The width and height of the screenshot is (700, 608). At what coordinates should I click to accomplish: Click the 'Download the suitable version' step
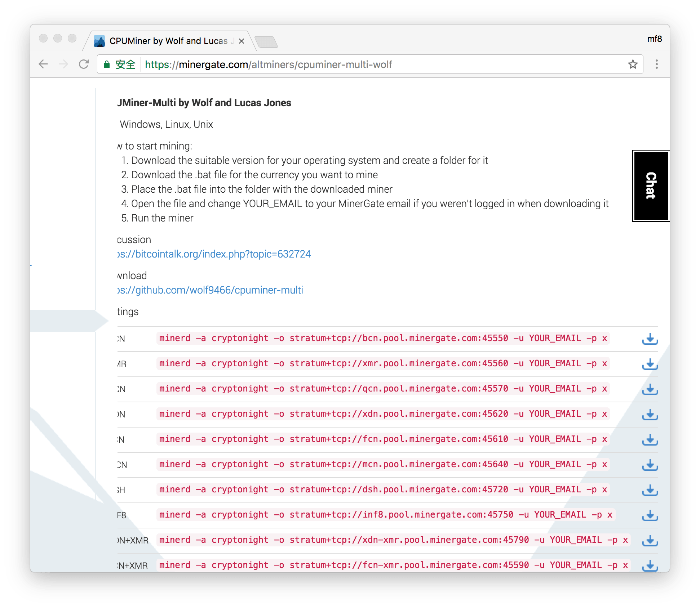tap(310, 160)
